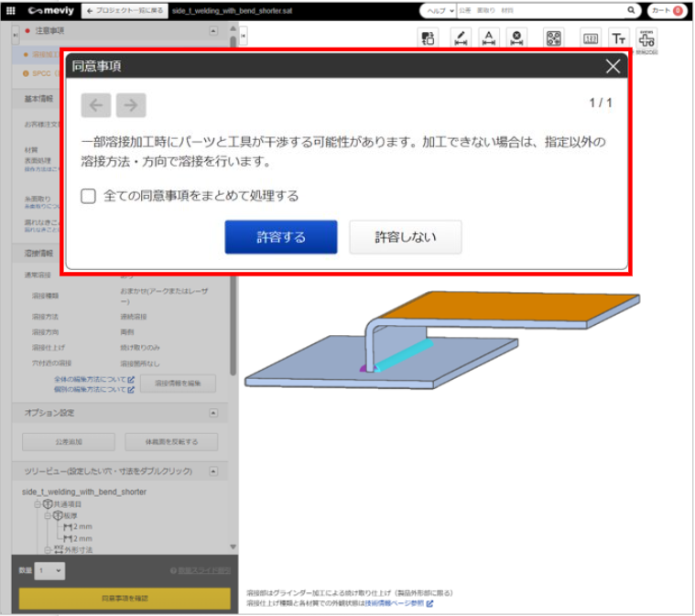Go to next agreement item arrow
695x616 pixels.
[131, 105]
